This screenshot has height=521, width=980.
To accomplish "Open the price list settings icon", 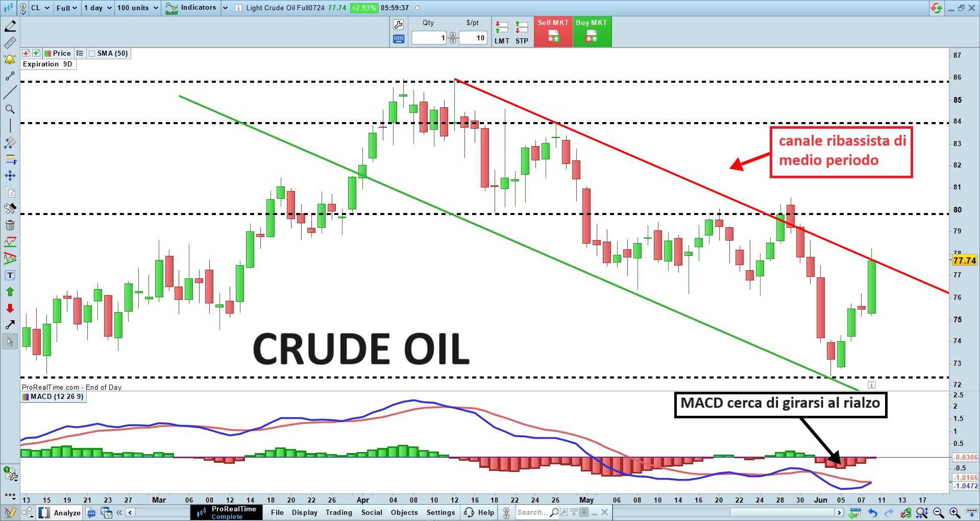I will pos(80,53).
